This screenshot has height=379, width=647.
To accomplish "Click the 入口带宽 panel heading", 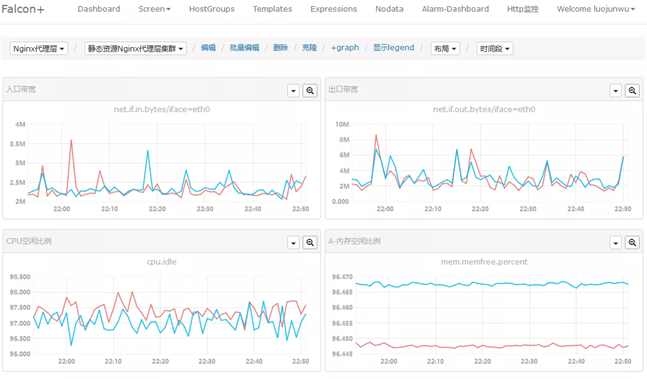I will pos(21,89).
